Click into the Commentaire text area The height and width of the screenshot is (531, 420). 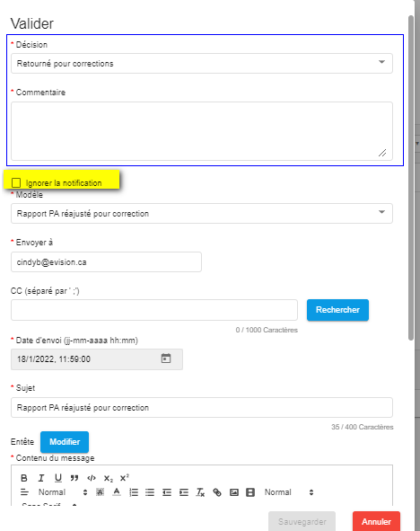click(x=202, y=131)
